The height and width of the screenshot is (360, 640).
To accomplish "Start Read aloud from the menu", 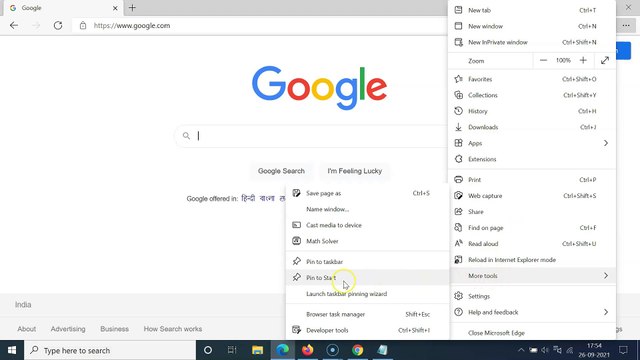I will tap(531, 244).
